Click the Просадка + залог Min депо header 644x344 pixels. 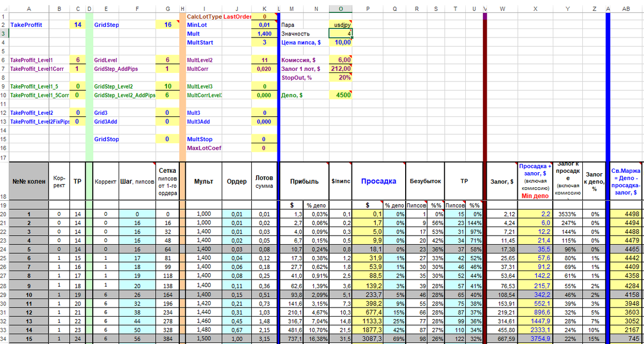pyautogui.click(x=536, y=181)
